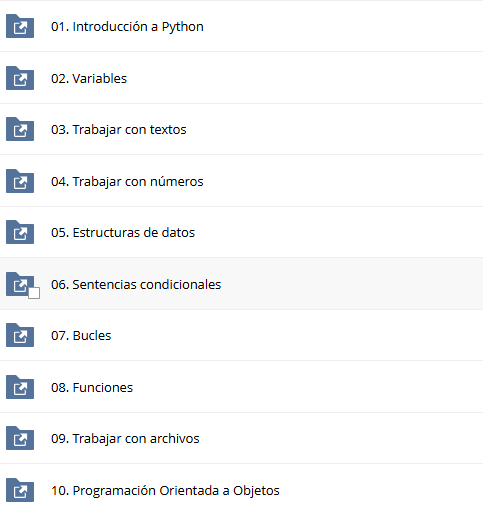Select the Programación Orientada a Objetos folder icon
Screen dimensions: 483x515
pos(20,490)
